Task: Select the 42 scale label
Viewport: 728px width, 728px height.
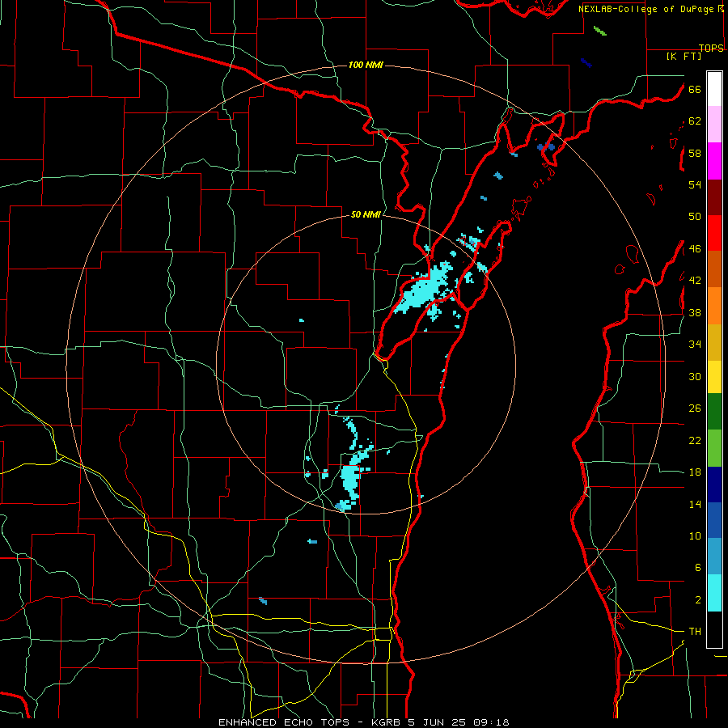Action: tap(695, 281)
